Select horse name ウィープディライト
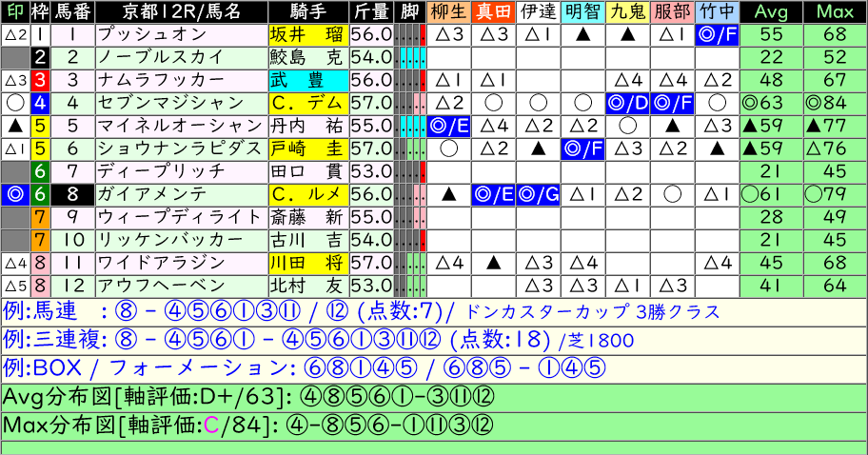This screenshot has width=868, height=455. pos(182,218)
